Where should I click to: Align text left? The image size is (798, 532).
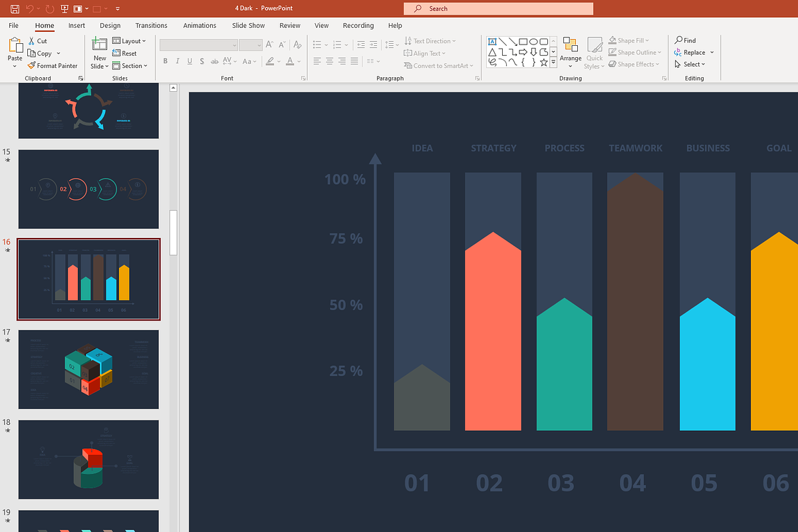tap(317, 61)
